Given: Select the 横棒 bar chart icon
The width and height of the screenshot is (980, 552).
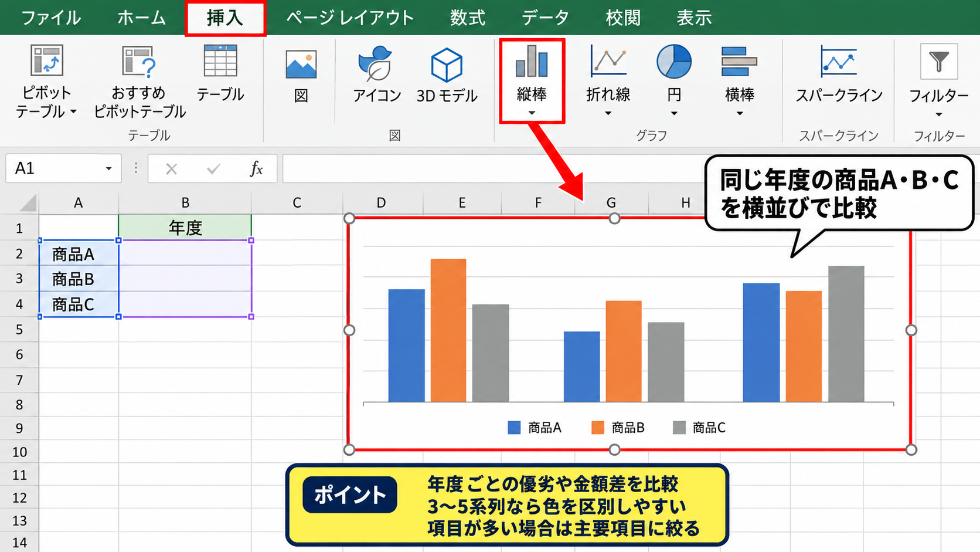Looking at the screenshot, I should [x=739, y=62].
